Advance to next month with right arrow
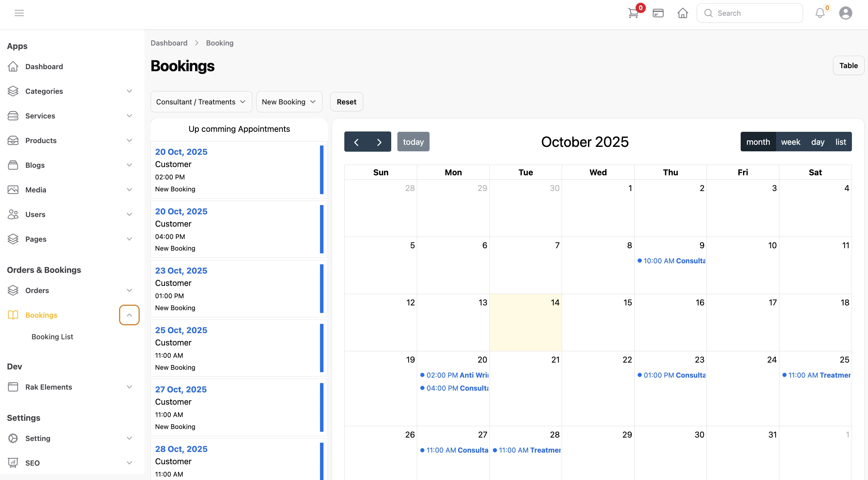868x480 pixels. coord(379,142)
